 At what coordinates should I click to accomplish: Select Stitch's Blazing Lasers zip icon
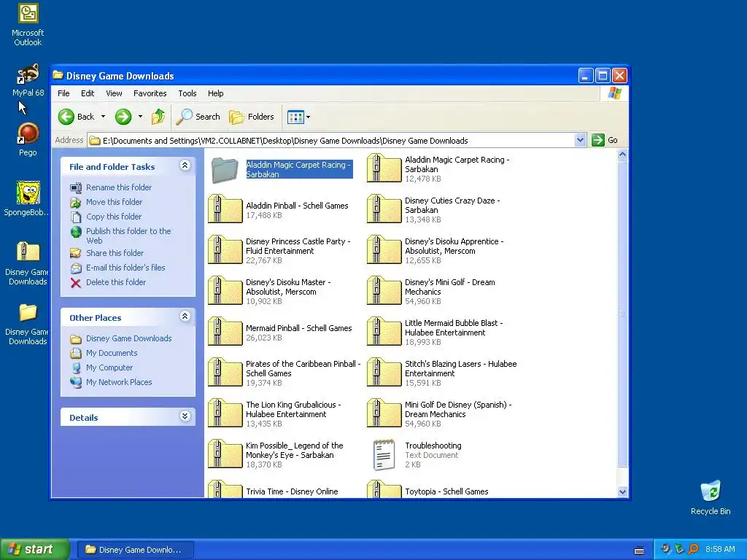384,372
